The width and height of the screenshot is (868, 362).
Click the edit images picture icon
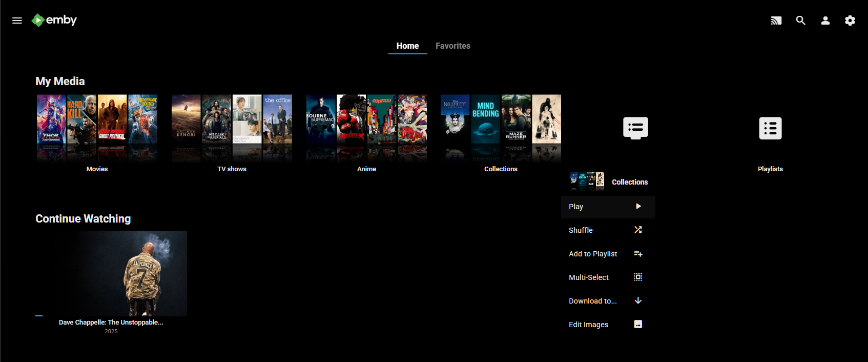pos(638,324)
